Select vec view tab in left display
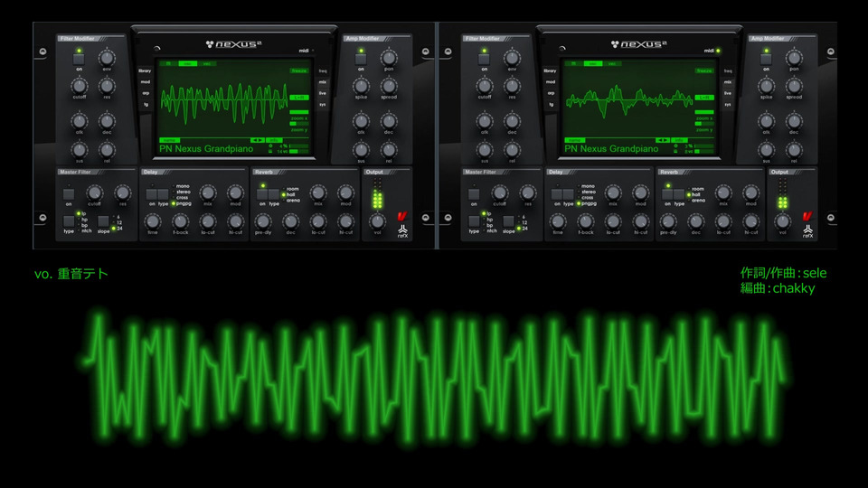 (x=206, y=63)
